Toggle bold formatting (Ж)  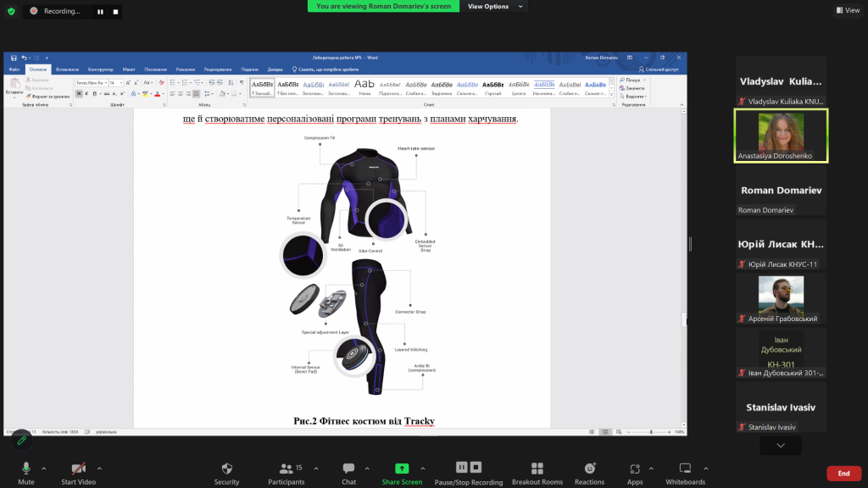point(79,94)
